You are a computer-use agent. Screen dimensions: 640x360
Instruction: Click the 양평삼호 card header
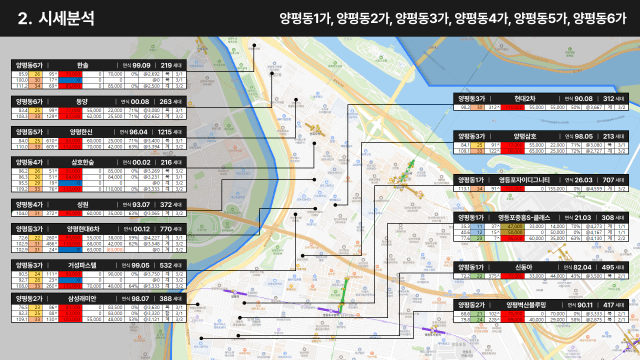click(541, 136)
